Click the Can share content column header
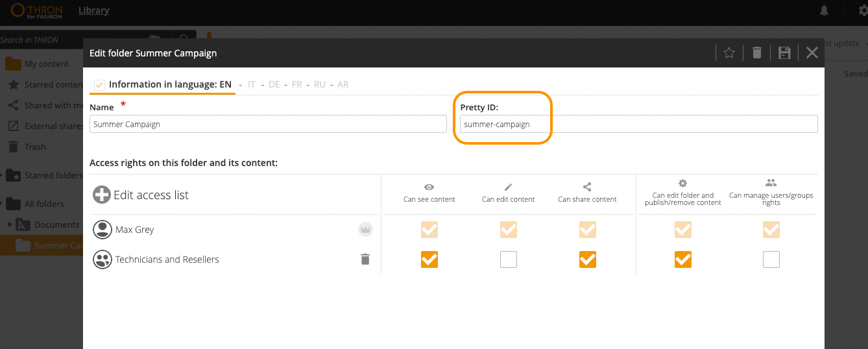 [x=587, y=199]
